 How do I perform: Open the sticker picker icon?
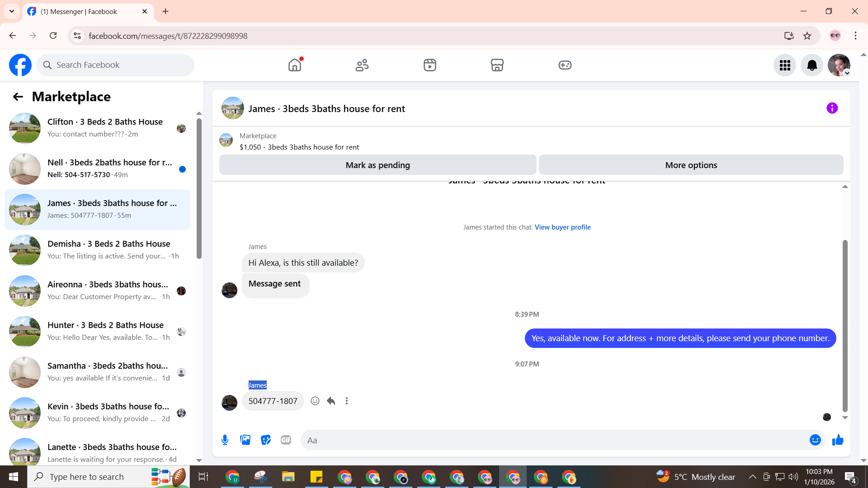coord(266,440)
